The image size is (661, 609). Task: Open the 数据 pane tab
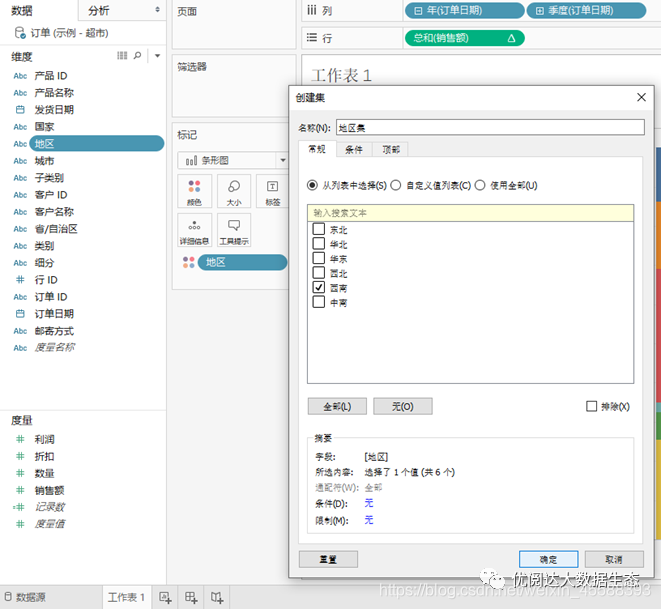click(x=22, y=11)
